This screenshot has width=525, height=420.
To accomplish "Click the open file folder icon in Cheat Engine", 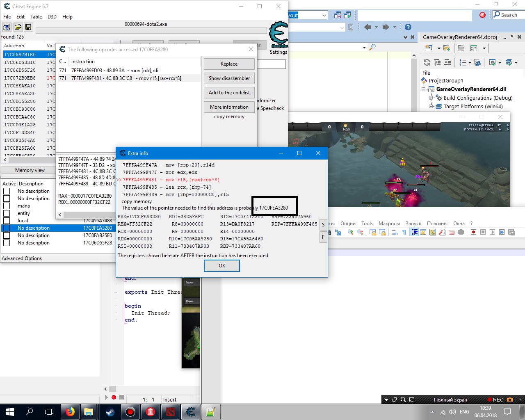I will point(18,27).
